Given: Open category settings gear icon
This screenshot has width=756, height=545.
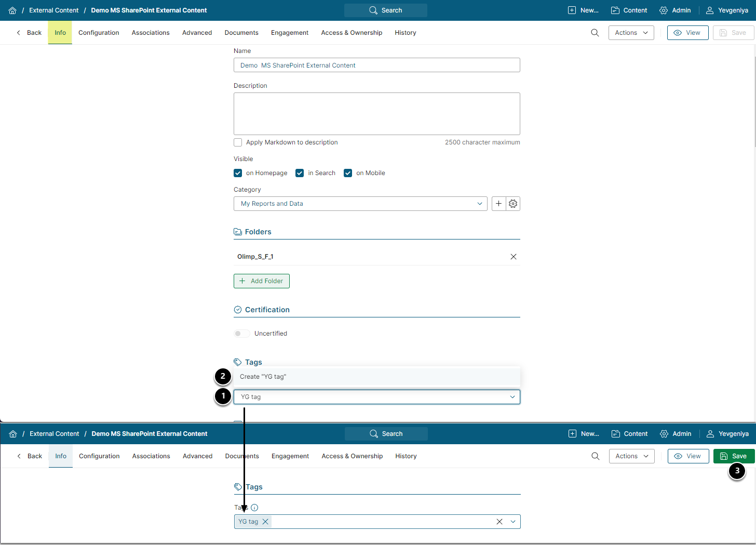Looking at the screenshot, I should tap(513, 204).
